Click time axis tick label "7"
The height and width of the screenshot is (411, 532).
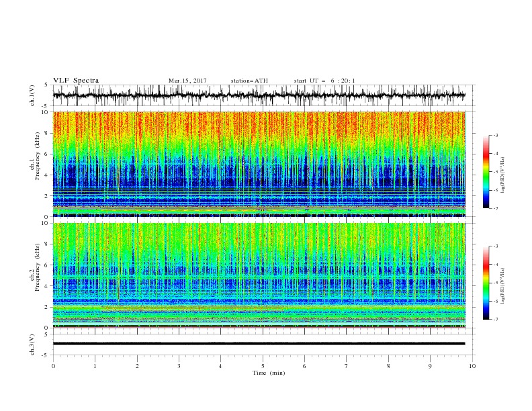point(347,366)
